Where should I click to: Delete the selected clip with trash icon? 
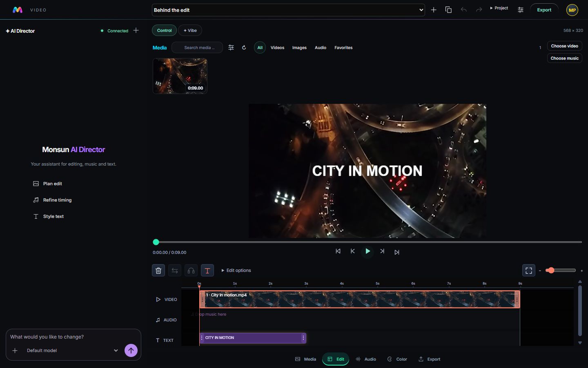(158, 270)
